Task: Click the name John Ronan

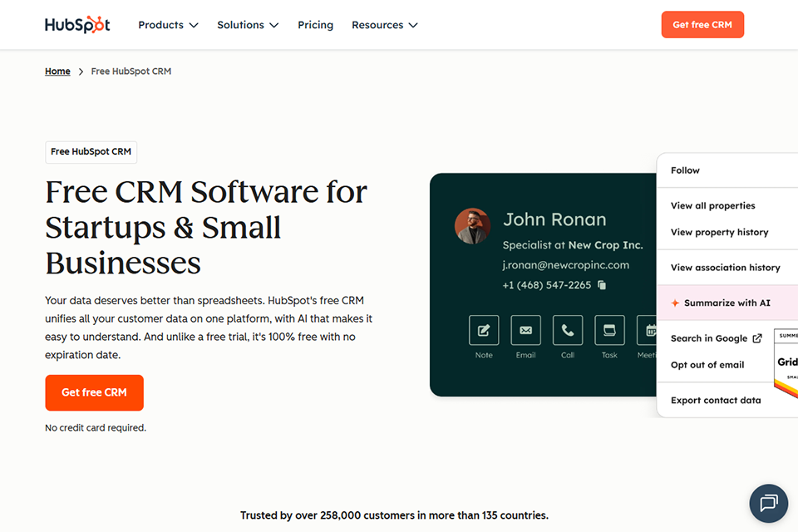Action: 554,219
